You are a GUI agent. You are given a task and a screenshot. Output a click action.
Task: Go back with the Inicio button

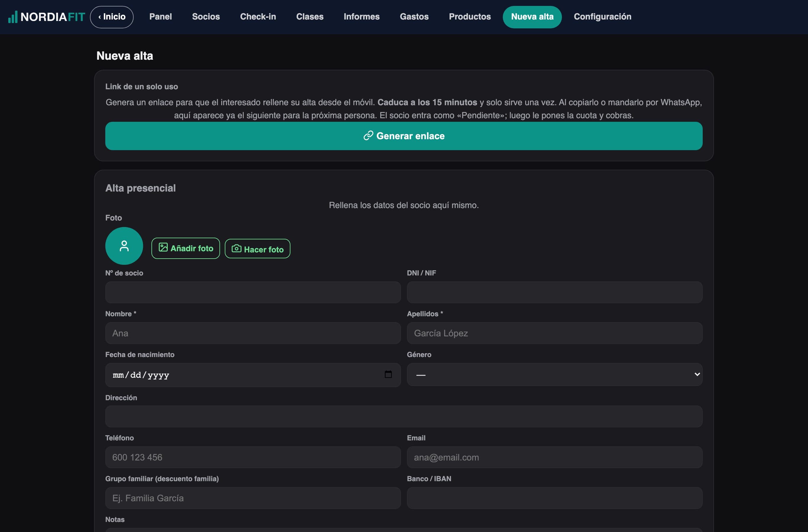click(x=112, y=17)
